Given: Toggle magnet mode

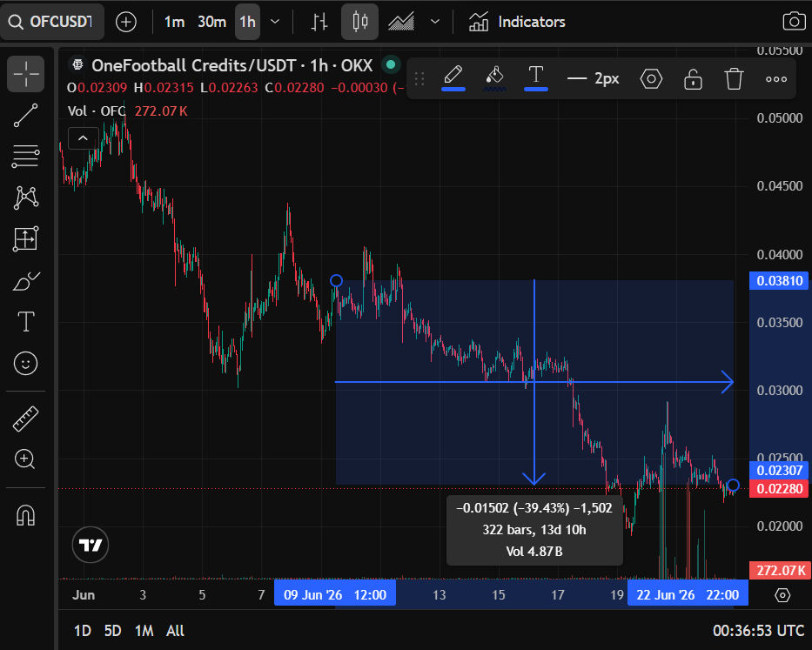Looking at the screenshot, I should [x=25, y=515].
